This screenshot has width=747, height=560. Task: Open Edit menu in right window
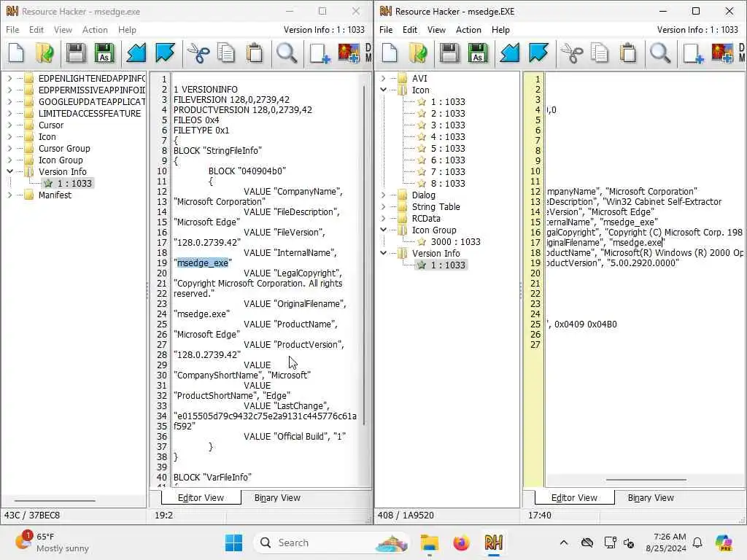tap(410, 29)
